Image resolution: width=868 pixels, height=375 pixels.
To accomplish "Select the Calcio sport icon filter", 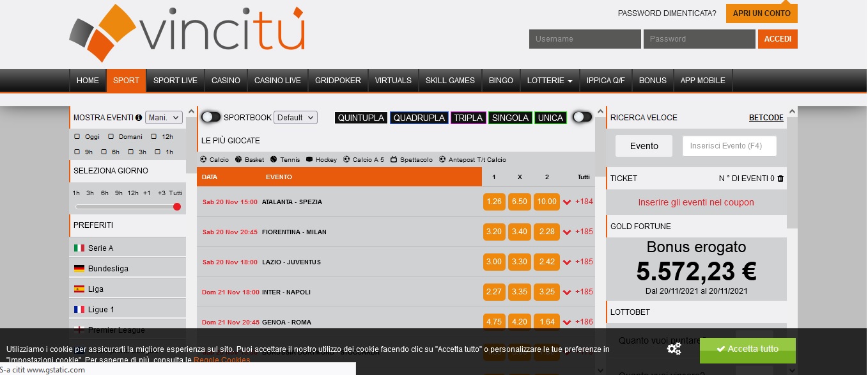I will (214, 159).
